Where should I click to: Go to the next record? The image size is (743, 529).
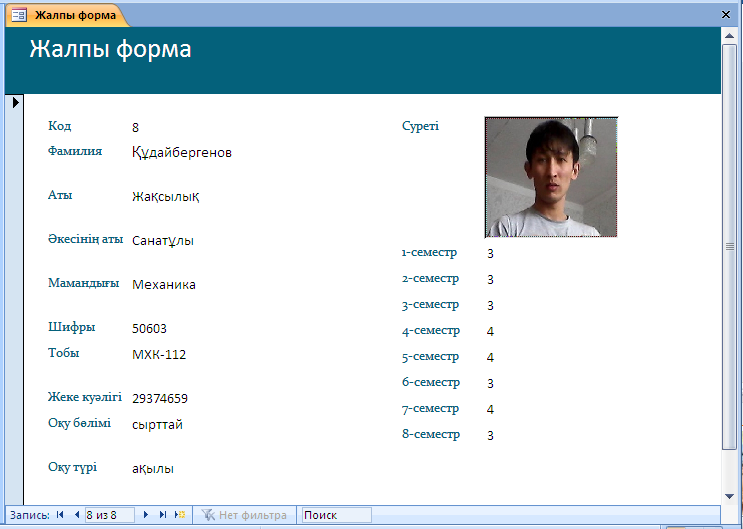point(146,515)
